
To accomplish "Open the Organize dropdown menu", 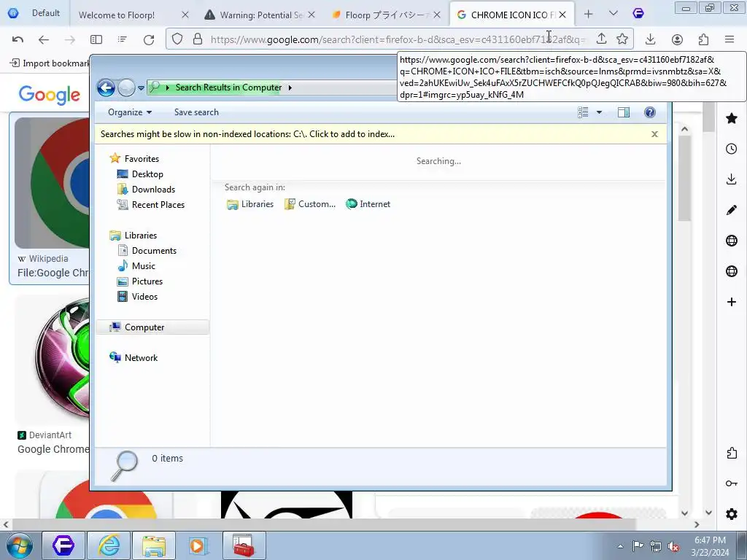I will [130, 112].
